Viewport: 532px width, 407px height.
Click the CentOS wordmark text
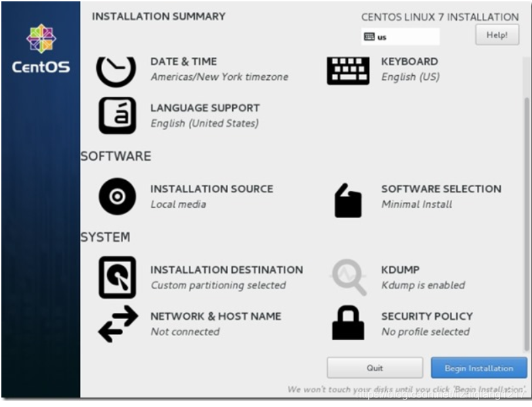pyautogui.click(x=41, y=67)
